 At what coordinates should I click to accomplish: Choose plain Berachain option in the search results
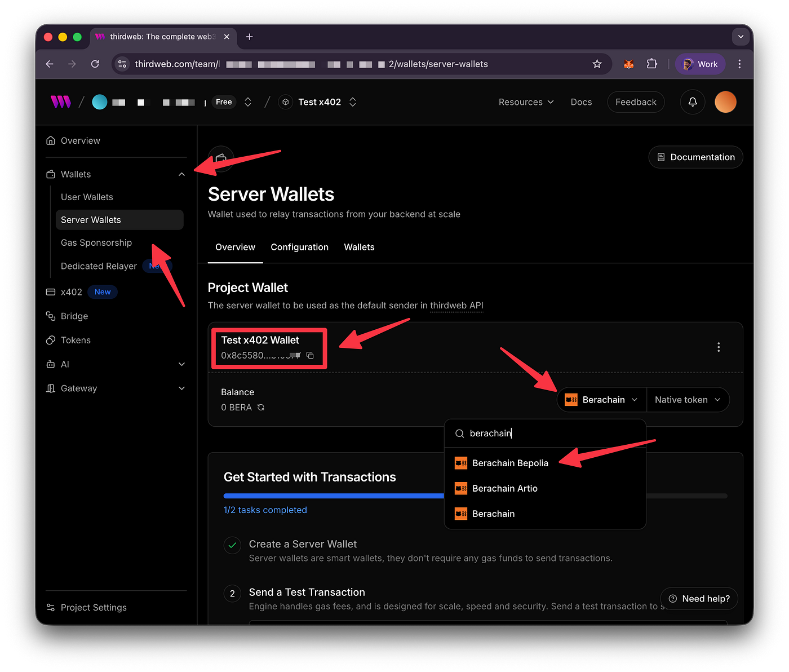(545, 514)
